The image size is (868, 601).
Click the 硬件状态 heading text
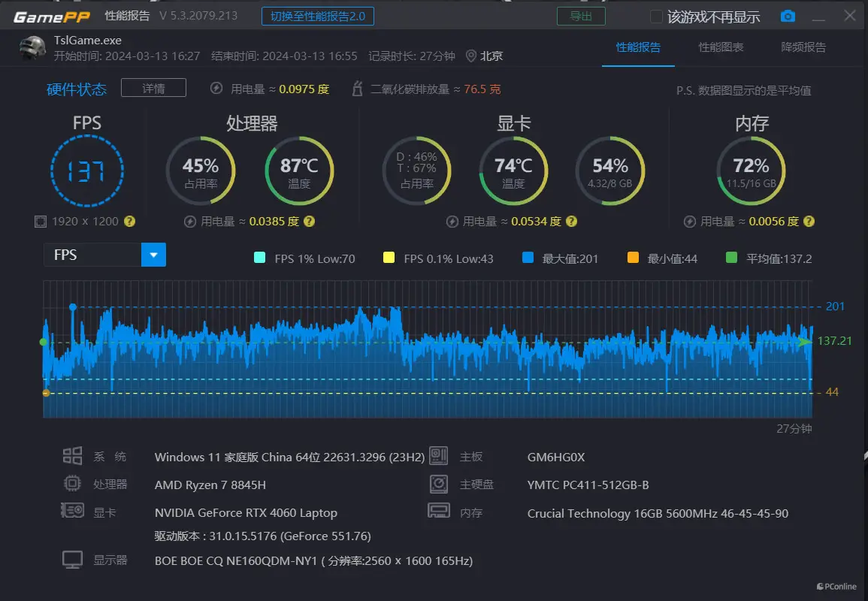pos(77,89)
